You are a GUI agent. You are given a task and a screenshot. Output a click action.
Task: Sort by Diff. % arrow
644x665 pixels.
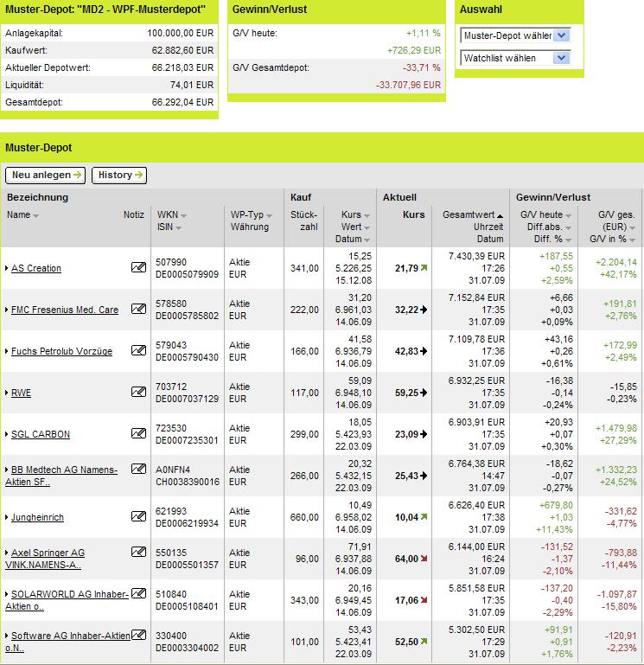[x=568, y=240]
